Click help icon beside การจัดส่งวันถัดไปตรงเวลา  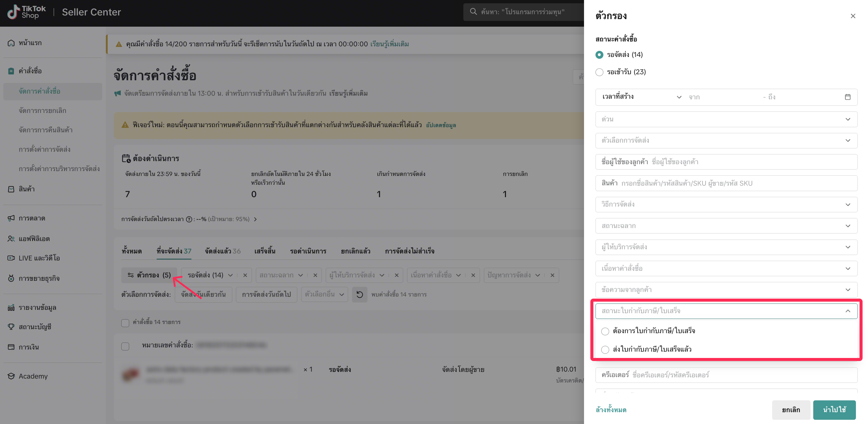tap(189, 219)
